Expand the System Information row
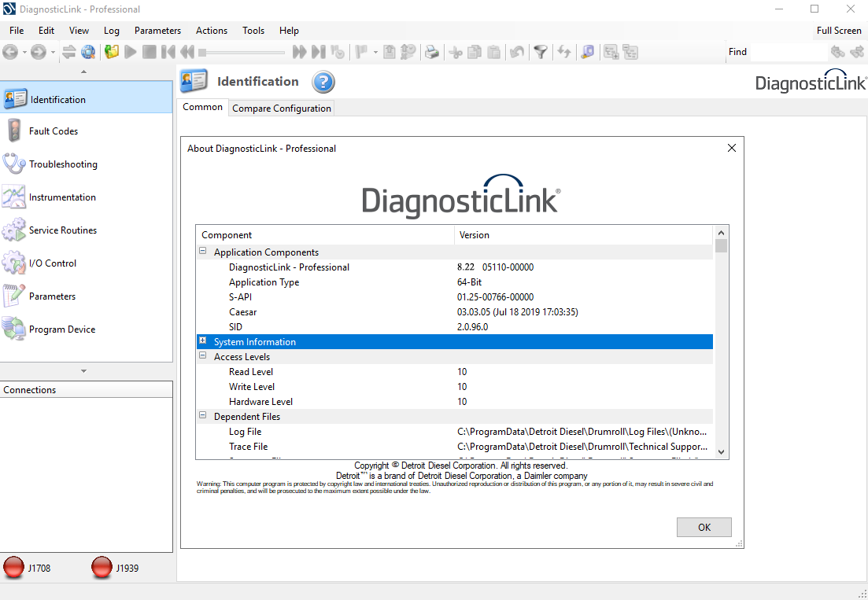This screenshot has width=868, height=600. coord(203,341)
